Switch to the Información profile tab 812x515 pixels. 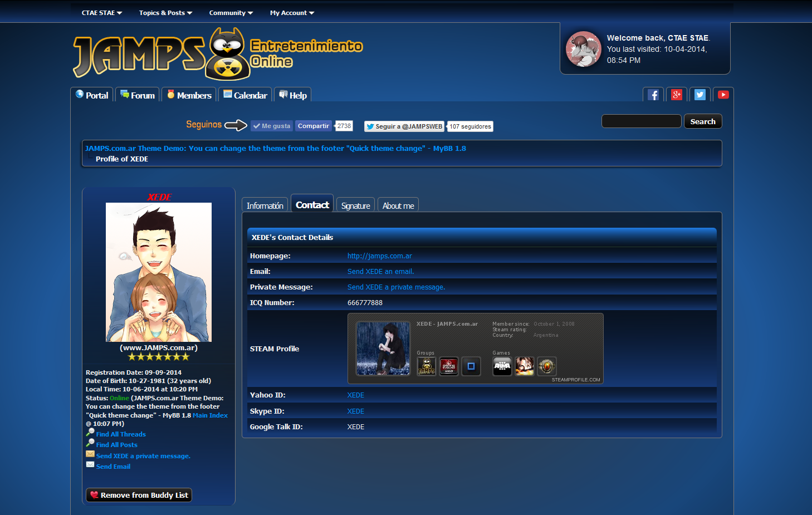[265, 205]
